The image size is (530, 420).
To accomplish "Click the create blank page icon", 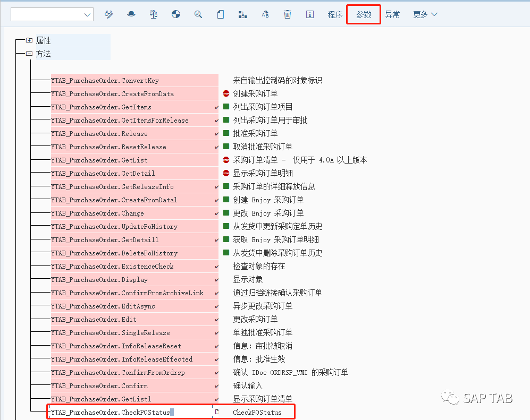I will [221, 14].
